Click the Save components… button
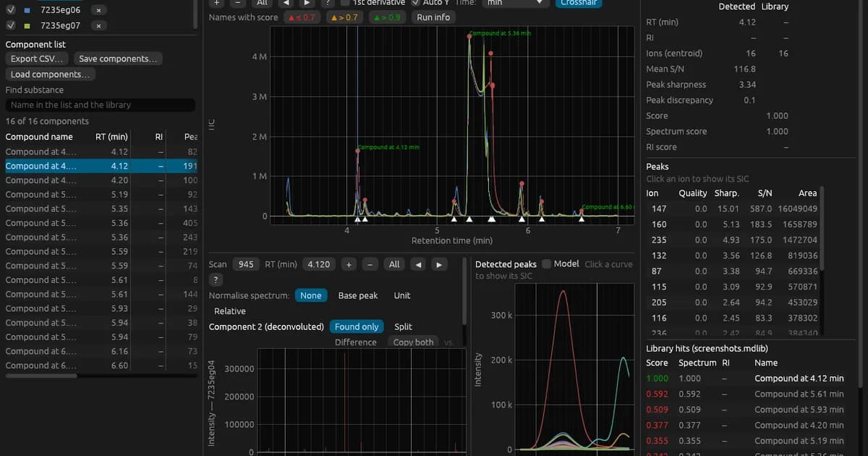Screen dimensions: 868x456 pyautogui.click(x=118, y=59)
